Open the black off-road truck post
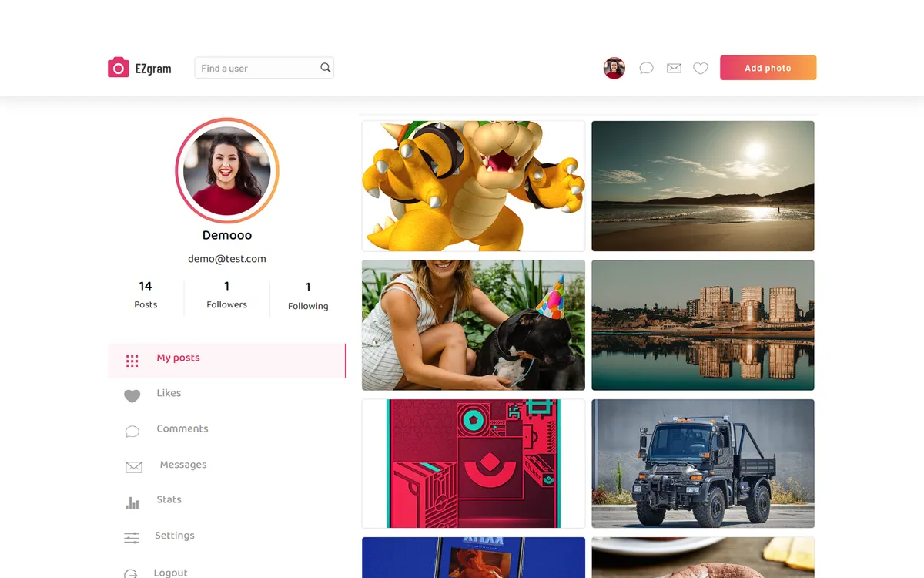This screenshot has height=578, width=924. (x=703, y=464)
